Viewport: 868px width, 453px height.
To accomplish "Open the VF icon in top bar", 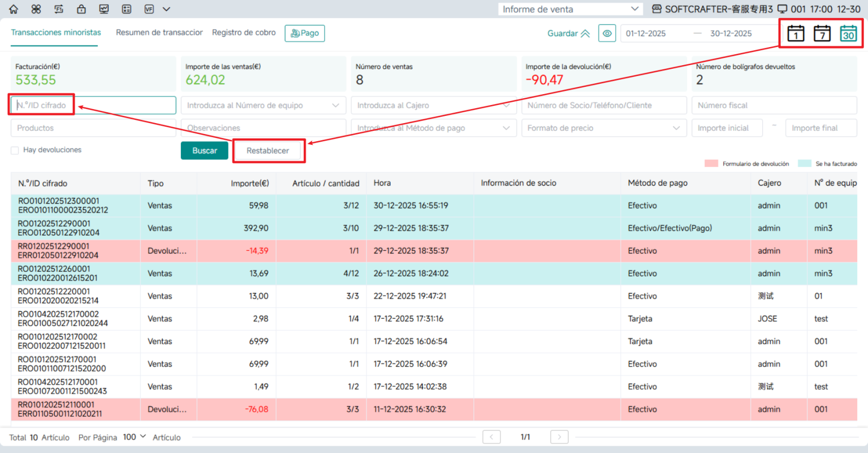I will (149, 9).
